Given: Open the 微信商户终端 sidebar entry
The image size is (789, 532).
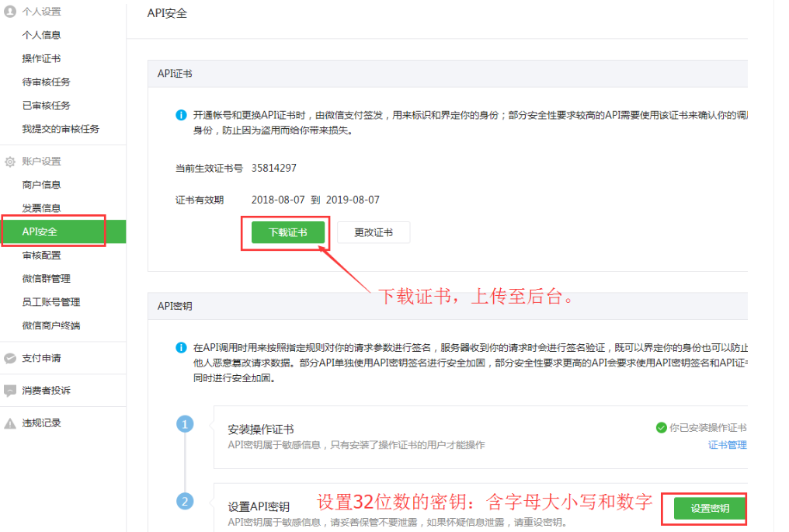Looking at the screenshot, I should [51, 325].
